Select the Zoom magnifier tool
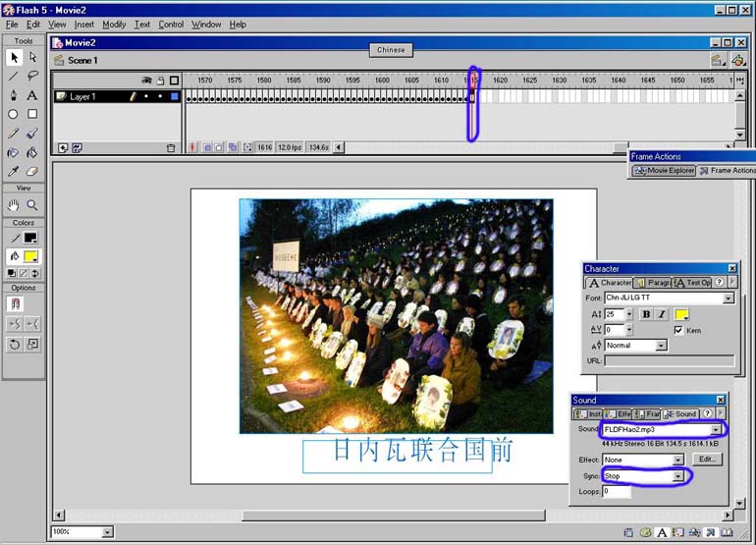 (32, 205)
